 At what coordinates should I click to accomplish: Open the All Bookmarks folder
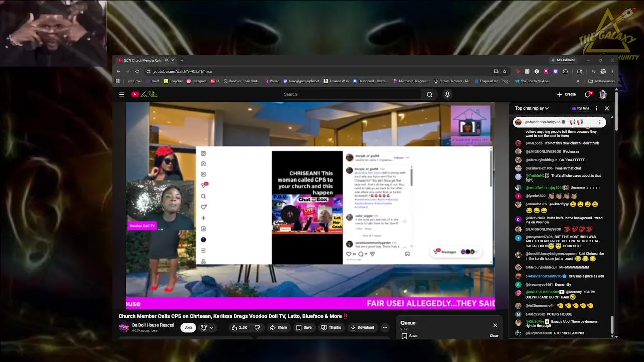tap(601, 81)
